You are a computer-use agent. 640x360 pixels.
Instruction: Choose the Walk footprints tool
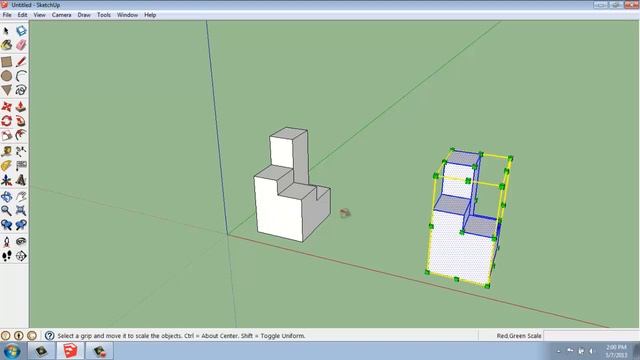[x=6, y=256]
